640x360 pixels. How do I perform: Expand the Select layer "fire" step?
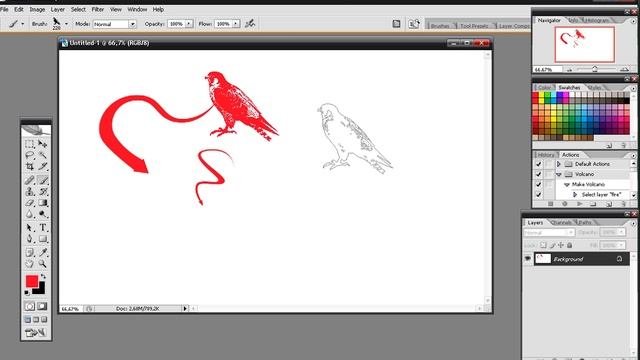click(x=575, y=195)
